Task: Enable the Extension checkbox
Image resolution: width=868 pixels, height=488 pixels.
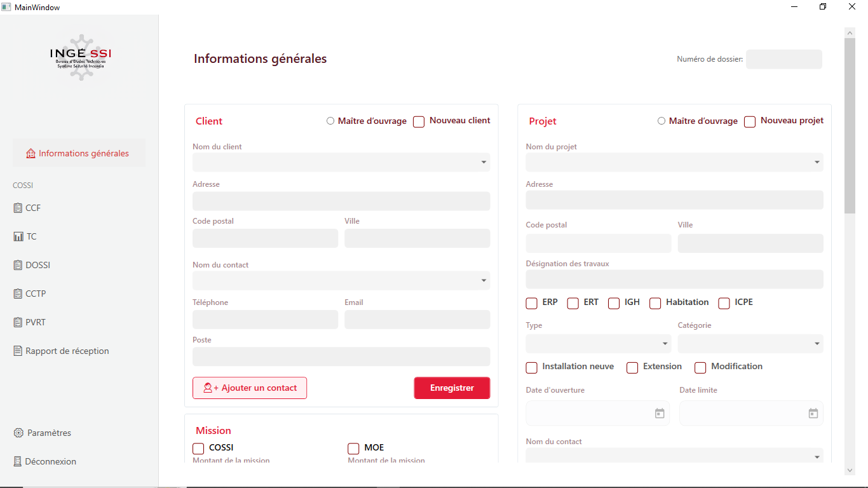Action: point(632,367)
